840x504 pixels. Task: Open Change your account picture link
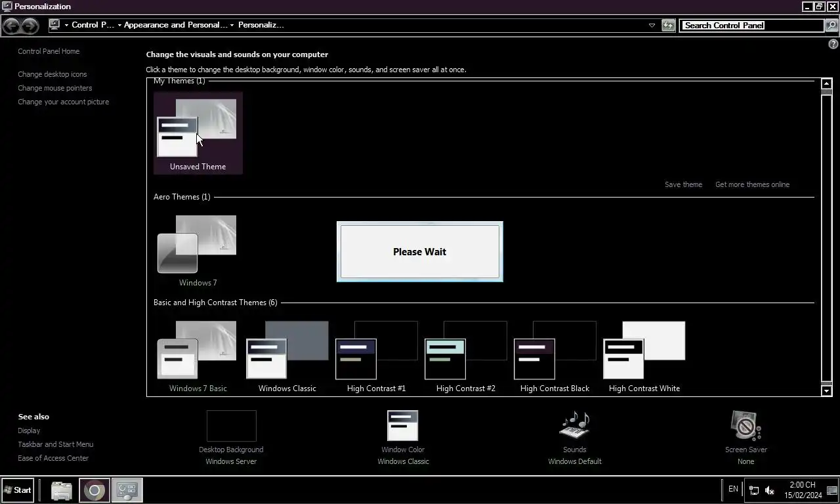coord(64,102)
